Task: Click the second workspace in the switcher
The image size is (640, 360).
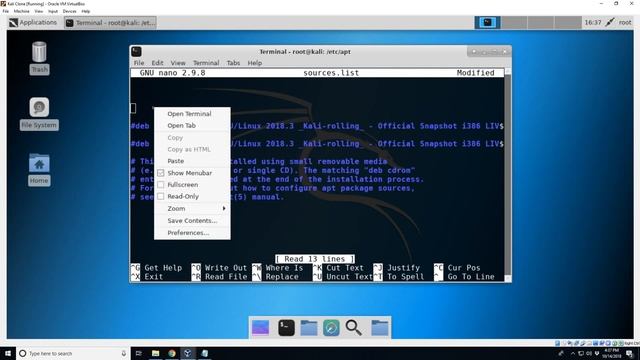Action: pos(514,22)
